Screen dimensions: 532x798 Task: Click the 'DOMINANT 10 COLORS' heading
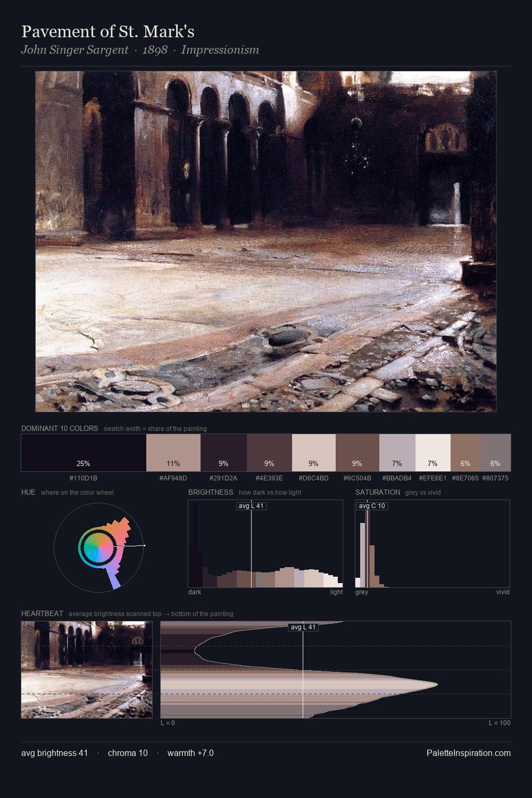(60, 428)
